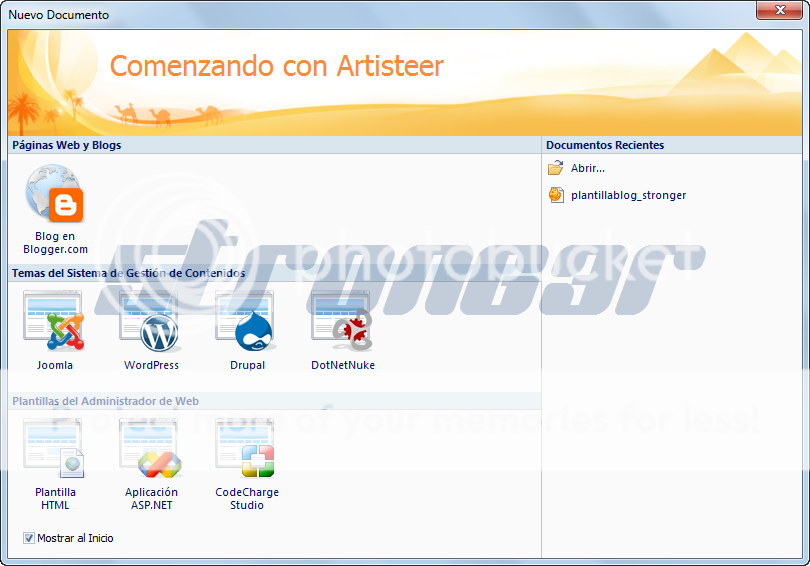Select the Plantilla HTML icon
Viewport: 810px width, 566px height.
(54, 448)
